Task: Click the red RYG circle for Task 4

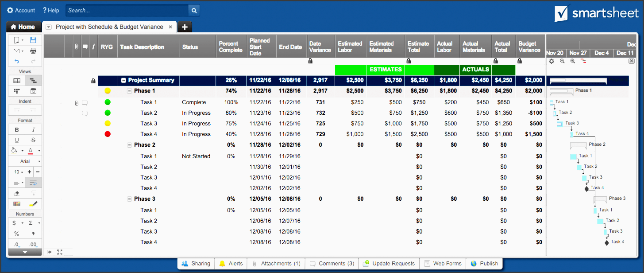Action: [x=108, y=134]
